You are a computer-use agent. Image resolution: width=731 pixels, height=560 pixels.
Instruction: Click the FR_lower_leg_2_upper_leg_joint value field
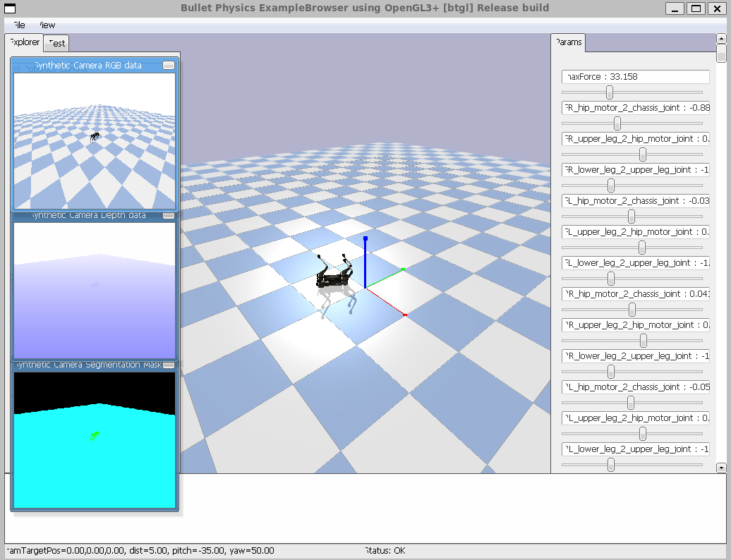point(636,170)
